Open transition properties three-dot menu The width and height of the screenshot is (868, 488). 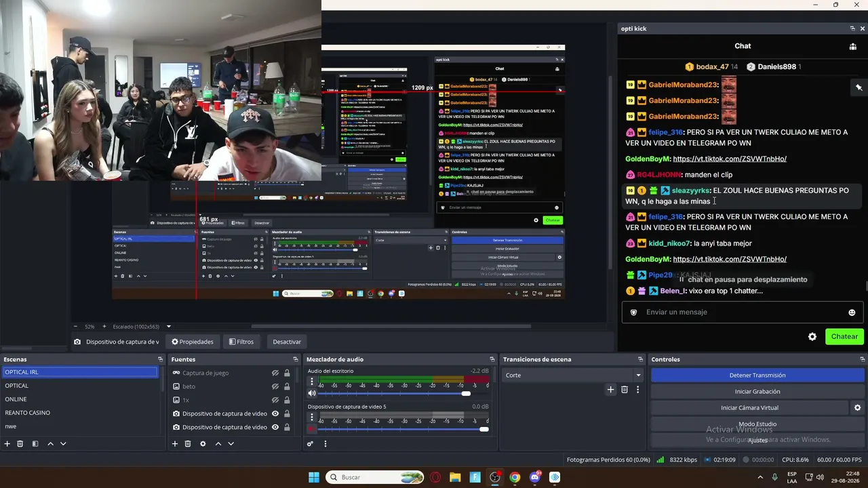coord(637,390)
